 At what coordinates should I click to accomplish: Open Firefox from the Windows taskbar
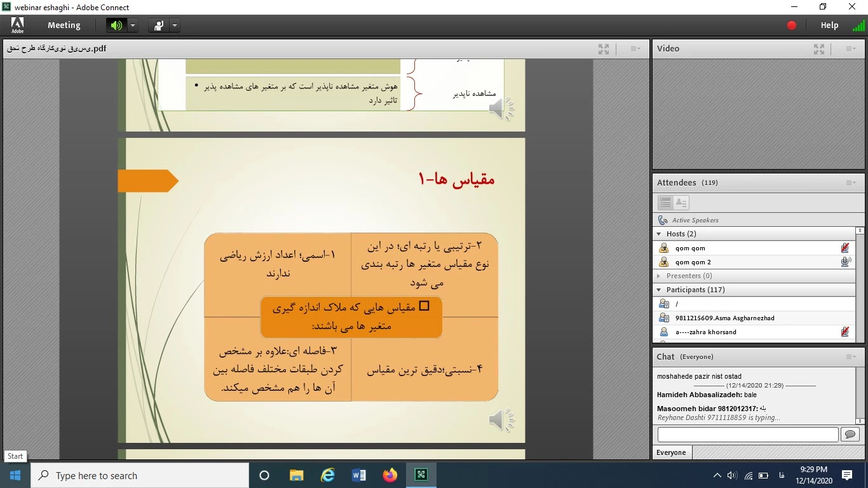(x=390, y=475)
